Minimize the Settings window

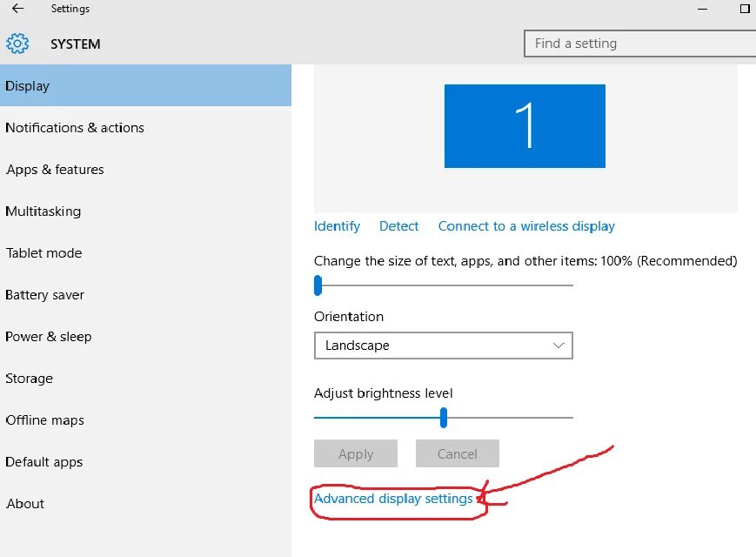pyautogui.click(x=702, y=9)
